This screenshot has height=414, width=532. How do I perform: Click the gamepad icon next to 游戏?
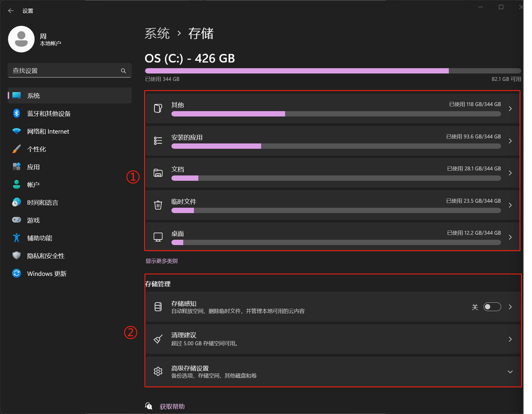click(x=17, y=220)
